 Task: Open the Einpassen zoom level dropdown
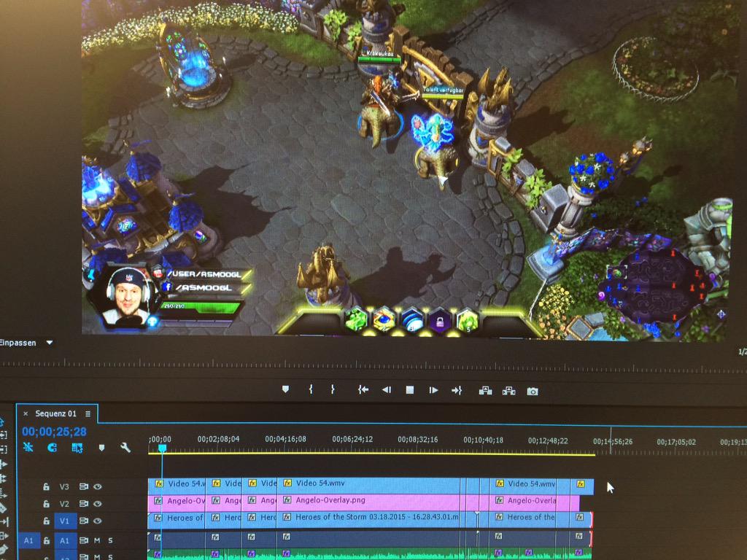pos(50,343)
